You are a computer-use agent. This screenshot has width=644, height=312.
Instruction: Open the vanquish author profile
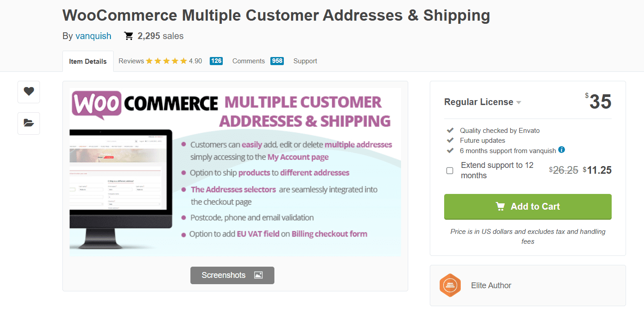click(x=93, y=36)
